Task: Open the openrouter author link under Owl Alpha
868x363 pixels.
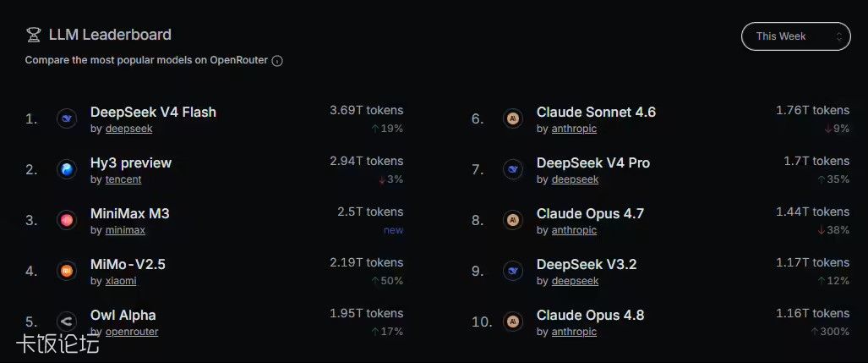Action: [x=132, y=332]
